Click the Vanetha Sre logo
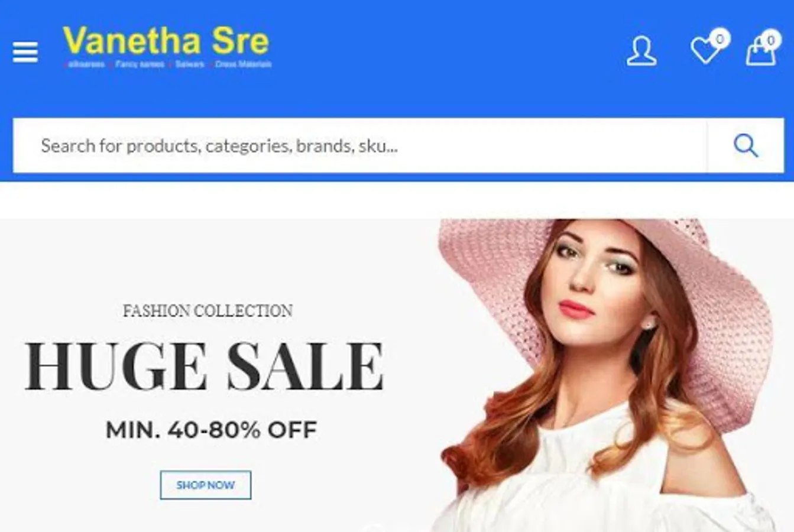 click(x=167, y=47)
